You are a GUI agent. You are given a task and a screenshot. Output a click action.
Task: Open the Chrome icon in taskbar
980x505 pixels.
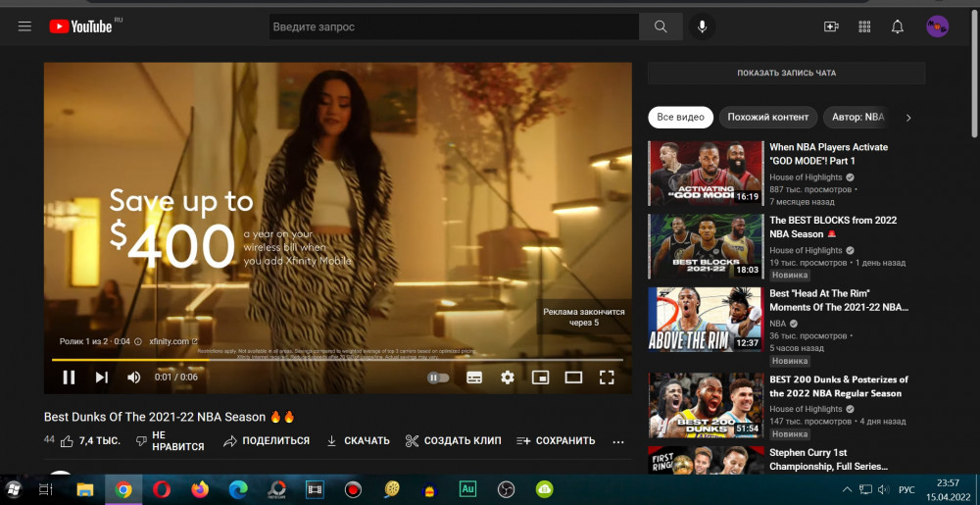[123, 488]
